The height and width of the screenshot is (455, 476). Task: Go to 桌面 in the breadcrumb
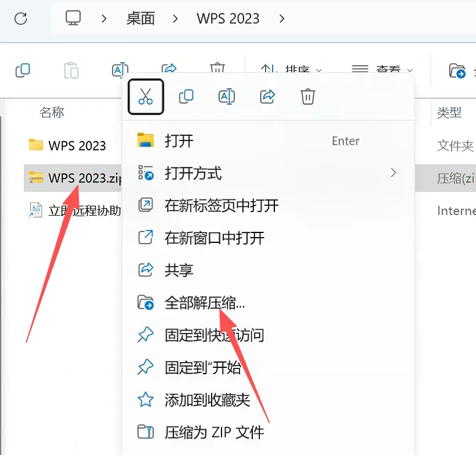tap(141, 19)
